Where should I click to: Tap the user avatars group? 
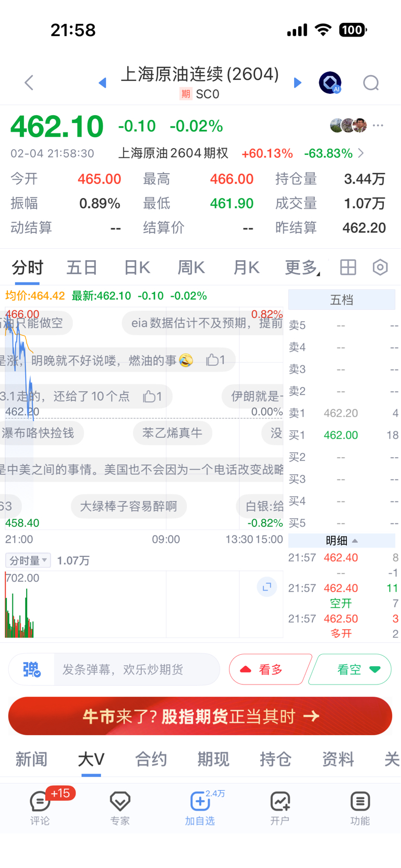click(x=348, y=125)
